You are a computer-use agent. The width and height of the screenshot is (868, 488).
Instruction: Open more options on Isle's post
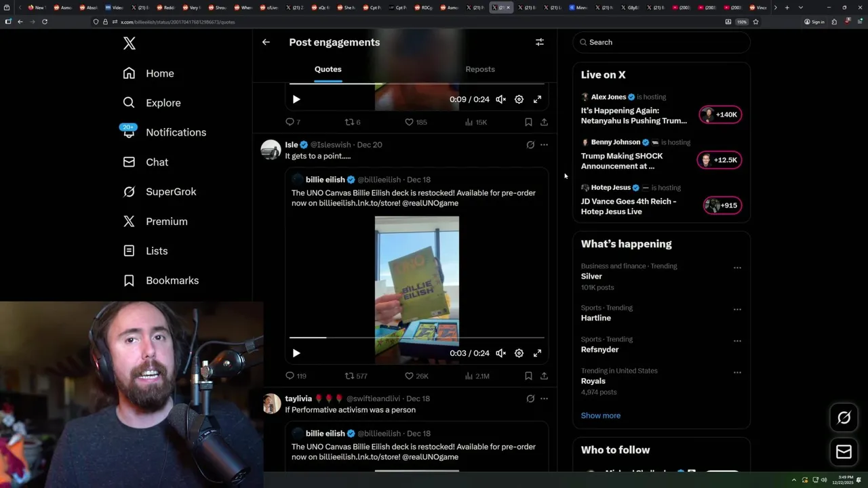click(x=544, y=144)
